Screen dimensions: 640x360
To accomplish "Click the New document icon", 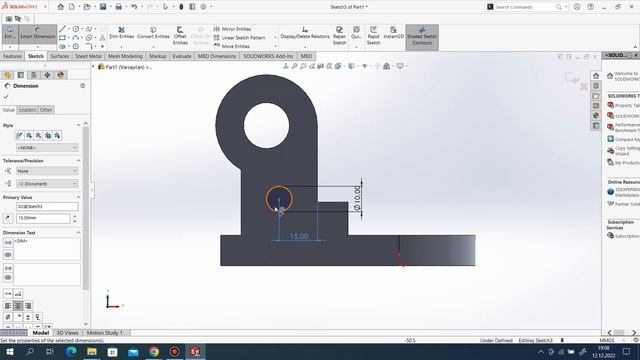I will click(72, 7).
